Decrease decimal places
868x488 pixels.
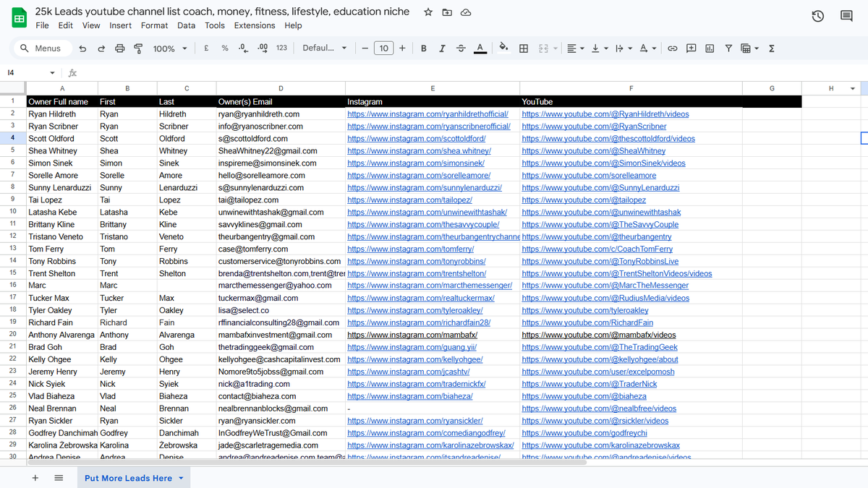244,48
